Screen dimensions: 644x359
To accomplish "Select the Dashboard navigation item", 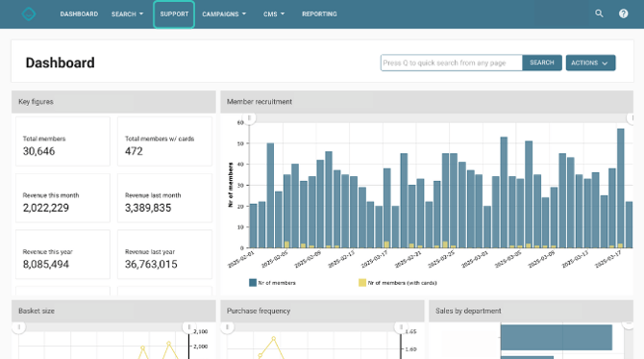I will tap(79, 14).
